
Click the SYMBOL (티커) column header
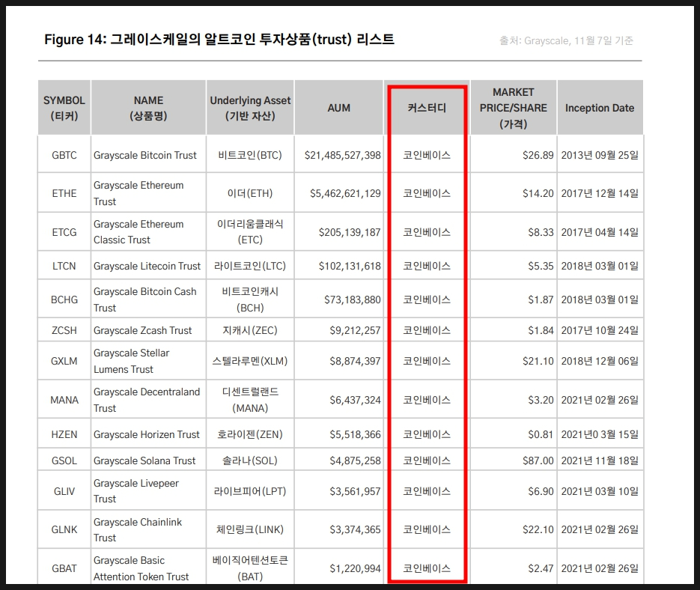(x=64, y=108)
